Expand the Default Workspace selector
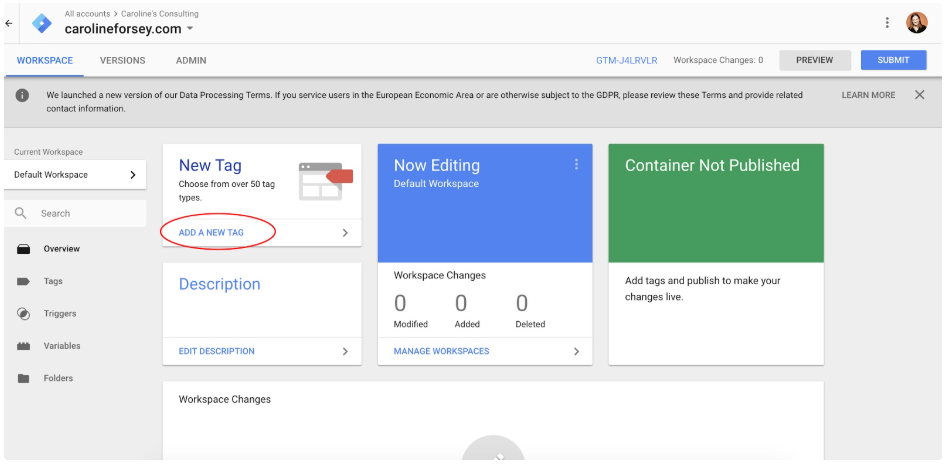The image size is (946, 468). [75, 175]
